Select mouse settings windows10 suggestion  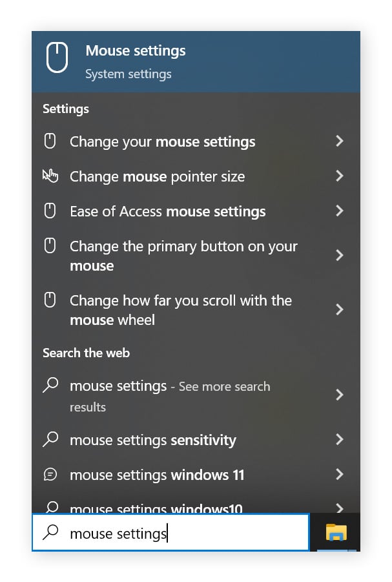tap(156, 508)
